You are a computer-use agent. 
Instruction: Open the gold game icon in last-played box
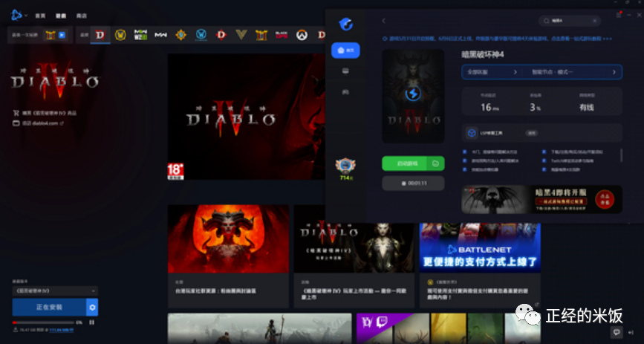[x=51, y=35]
